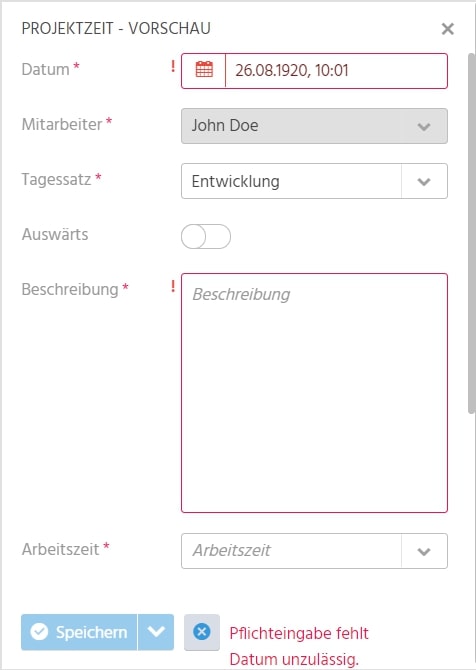Expand the Tagessatz dropdown arrow

424,181
